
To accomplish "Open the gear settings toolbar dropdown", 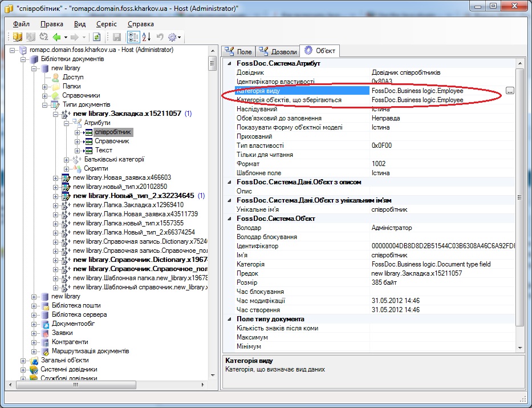I will (174, 37).
